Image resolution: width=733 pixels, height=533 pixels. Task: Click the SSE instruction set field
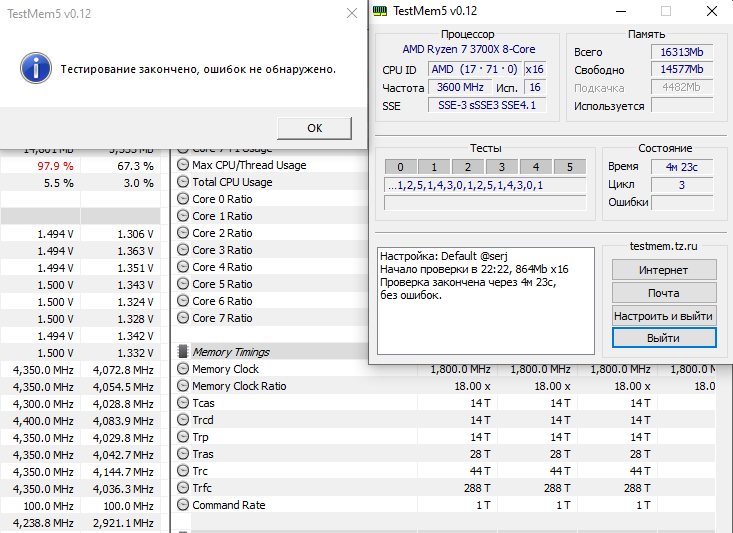pos(487,105)
